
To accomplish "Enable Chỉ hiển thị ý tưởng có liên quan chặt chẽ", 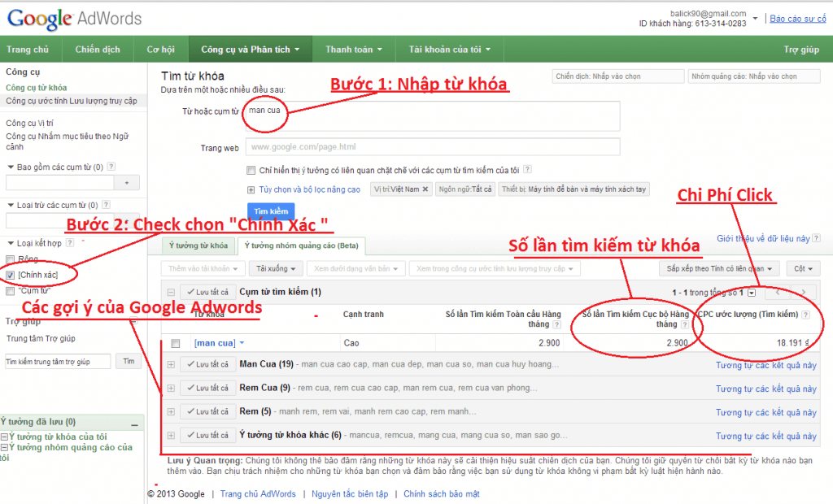I will point(251,171).
